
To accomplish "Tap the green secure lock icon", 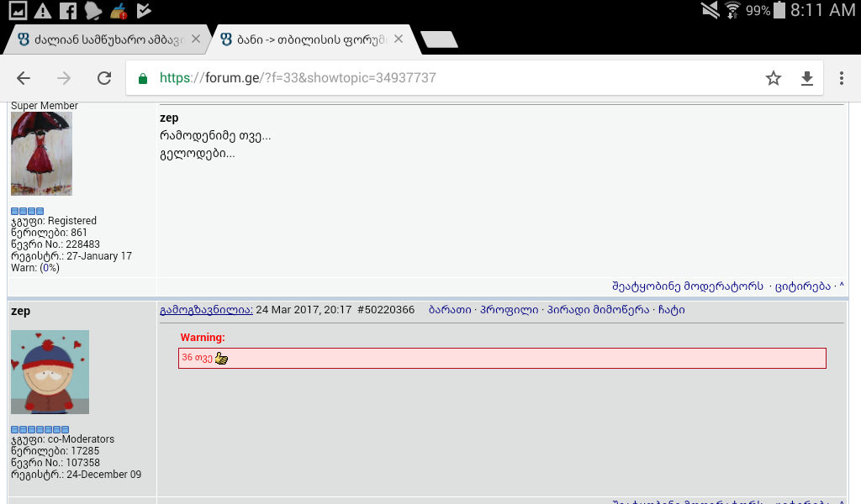I will 143,78.
